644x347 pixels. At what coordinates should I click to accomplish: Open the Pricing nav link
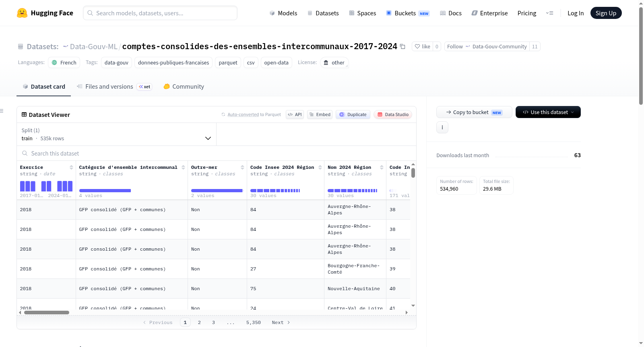(527, 13)
